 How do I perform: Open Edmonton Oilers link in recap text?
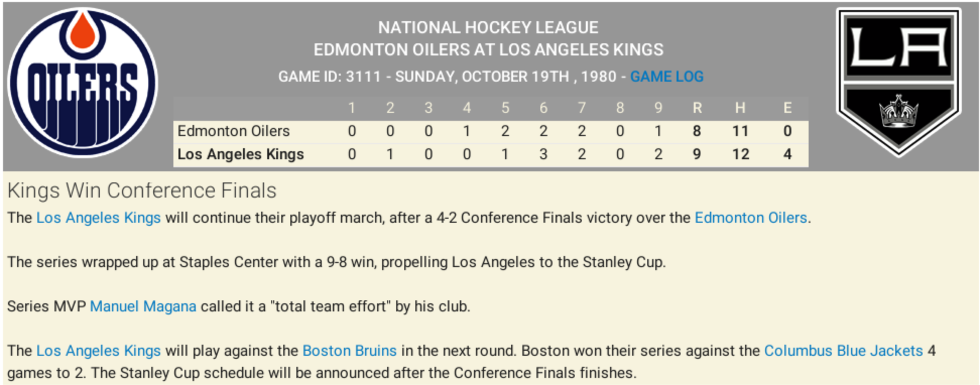[751, 218]
